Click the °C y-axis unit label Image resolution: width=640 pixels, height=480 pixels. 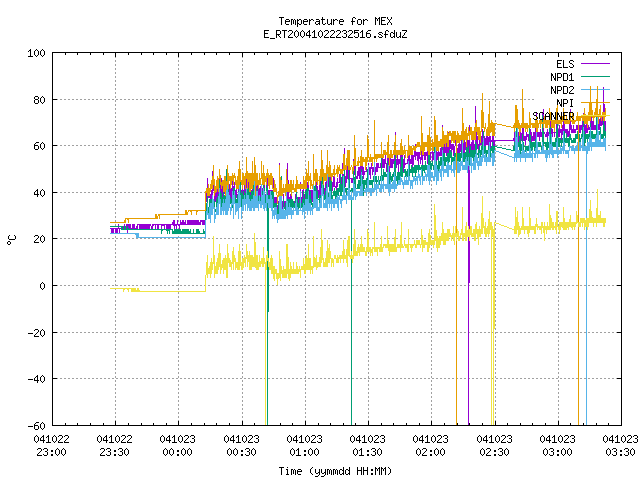11,240
